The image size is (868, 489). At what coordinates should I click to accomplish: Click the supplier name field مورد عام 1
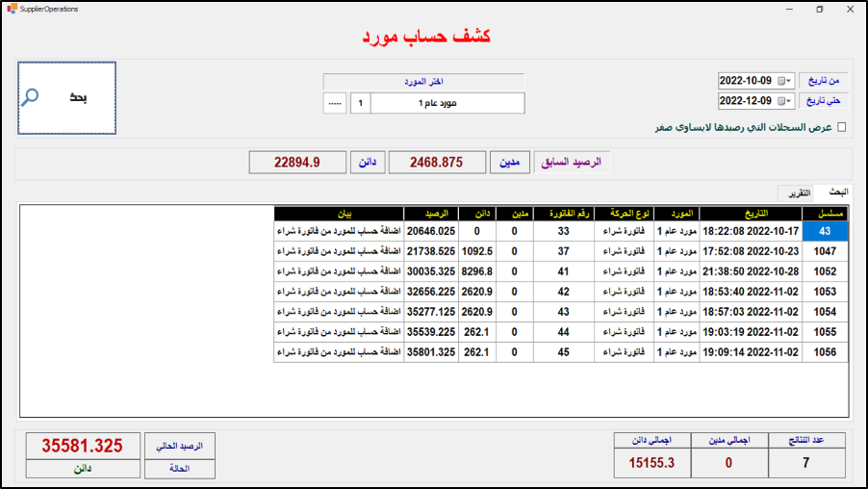click(x=447, y=103)
